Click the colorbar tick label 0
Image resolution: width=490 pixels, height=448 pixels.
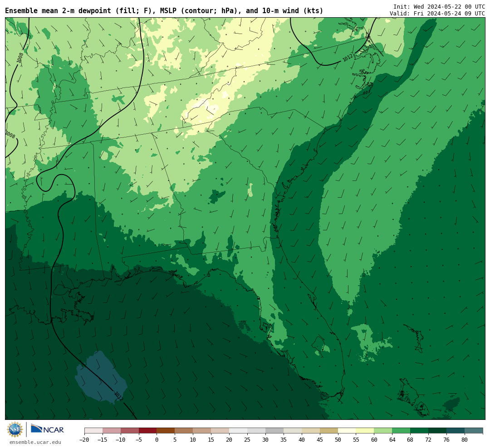[x=157, y=440]
